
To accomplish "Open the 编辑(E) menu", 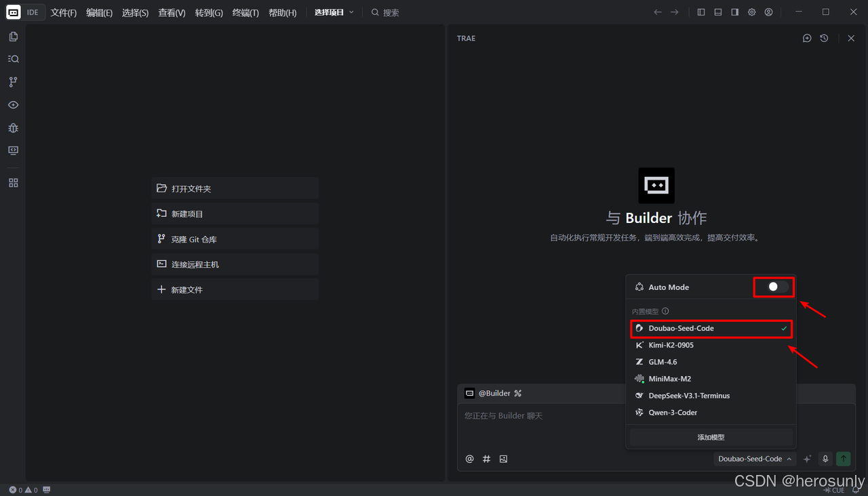I will tap(99, 12).
